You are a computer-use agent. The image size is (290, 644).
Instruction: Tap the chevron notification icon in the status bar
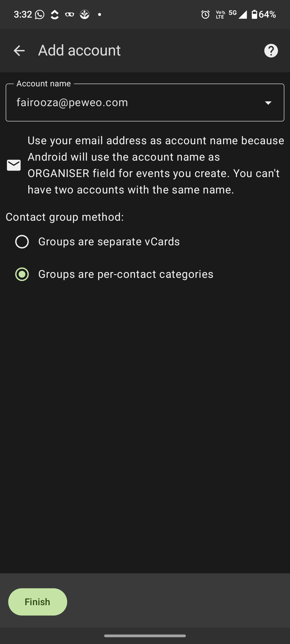click(x=55, y=14)
